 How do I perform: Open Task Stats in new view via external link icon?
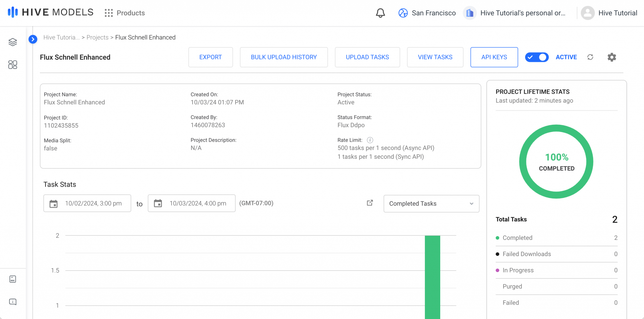[x=369, y=203]
